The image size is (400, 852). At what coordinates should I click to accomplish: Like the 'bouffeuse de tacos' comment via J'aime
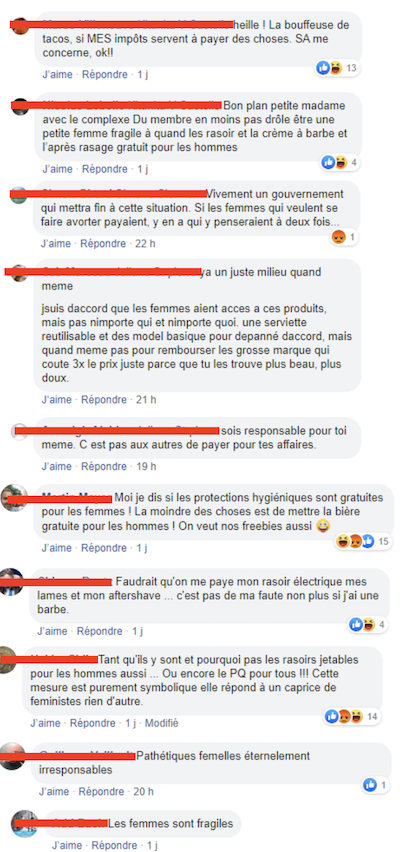point(57,74)
